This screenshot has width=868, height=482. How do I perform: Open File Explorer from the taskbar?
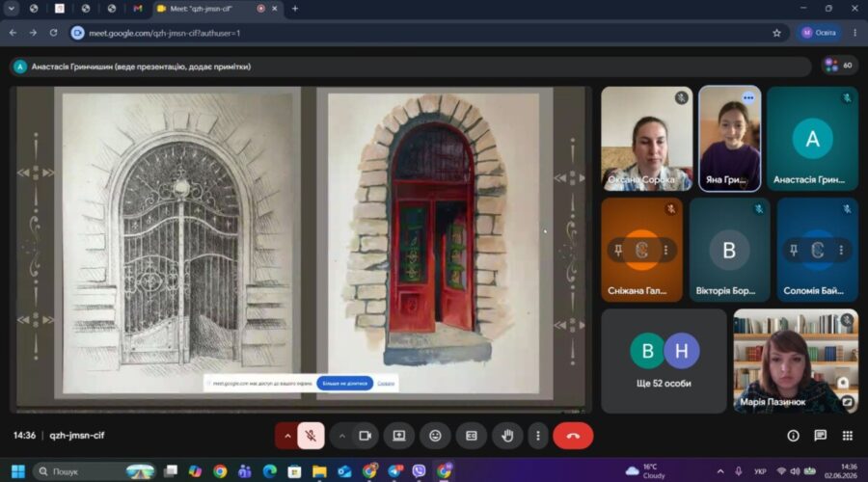tap(319, 471)
